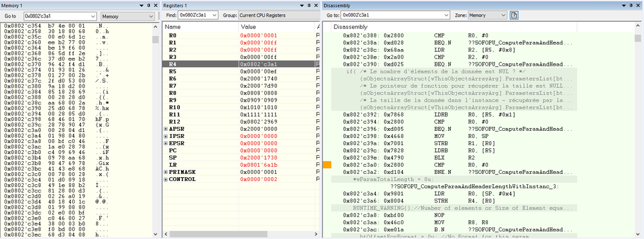Click the Memory 1 Go to address field
Viewport: 644px width, 239px height.
click(x=61, y=16)
